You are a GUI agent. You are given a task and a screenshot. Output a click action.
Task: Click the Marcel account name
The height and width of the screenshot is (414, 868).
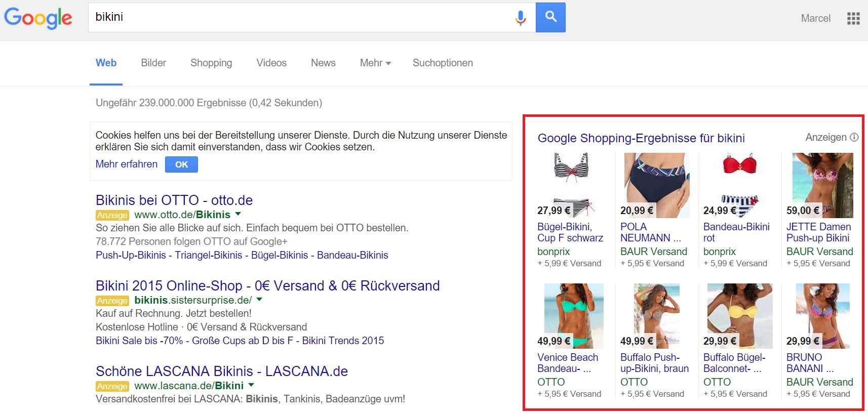coord(816,18)
